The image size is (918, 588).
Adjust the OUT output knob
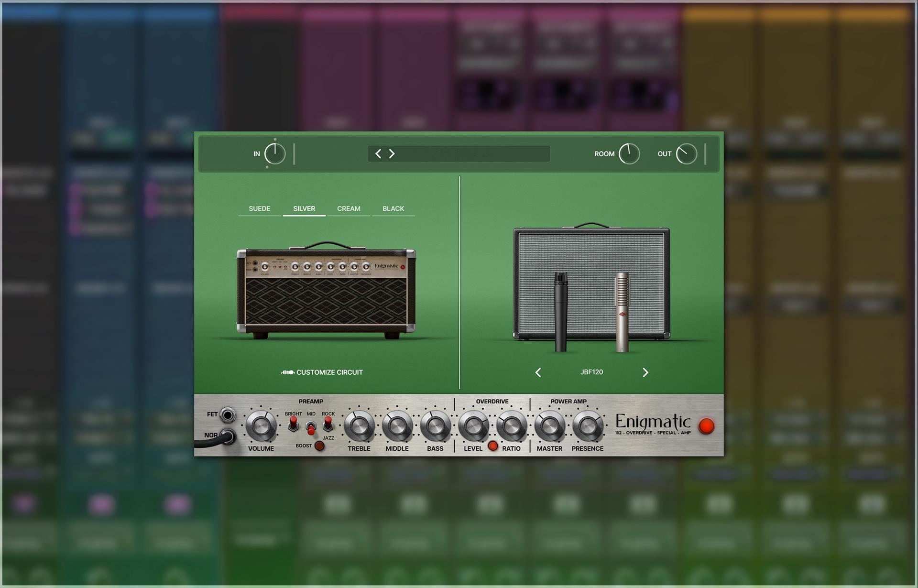687,154
